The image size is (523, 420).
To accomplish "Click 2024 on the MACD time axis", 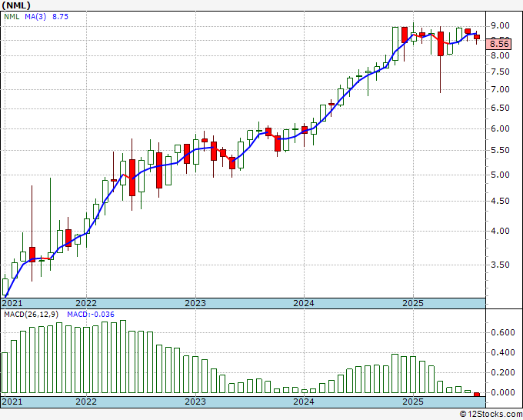I will [x=304, y=402].
